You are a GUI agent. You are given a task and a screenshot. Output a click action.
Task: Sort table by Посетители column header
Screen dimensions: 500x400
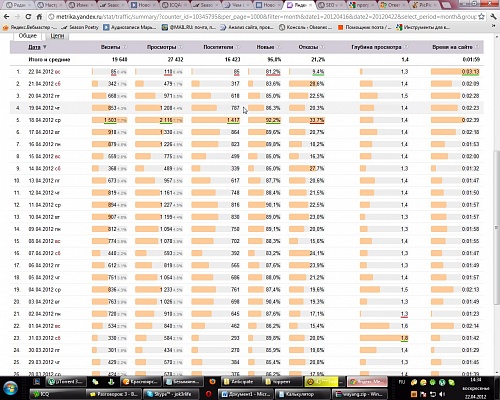[218, 47]
